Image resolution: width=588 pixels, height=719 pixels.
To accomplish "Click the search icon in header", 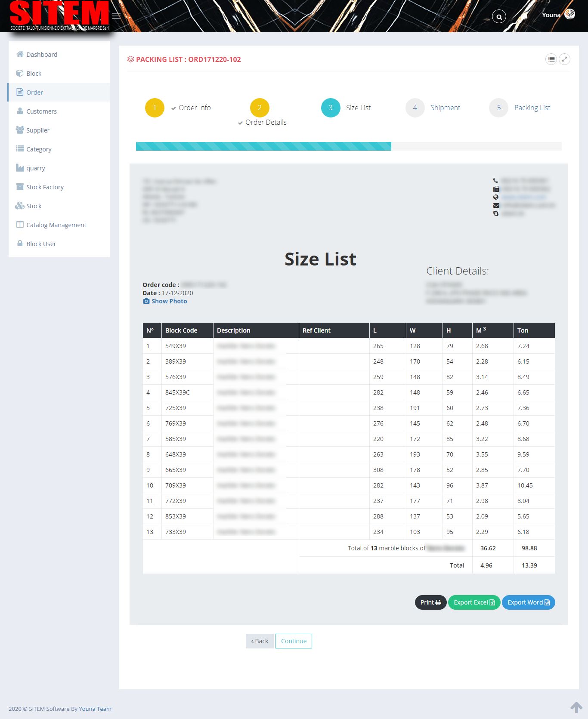I will pos(499,17).
